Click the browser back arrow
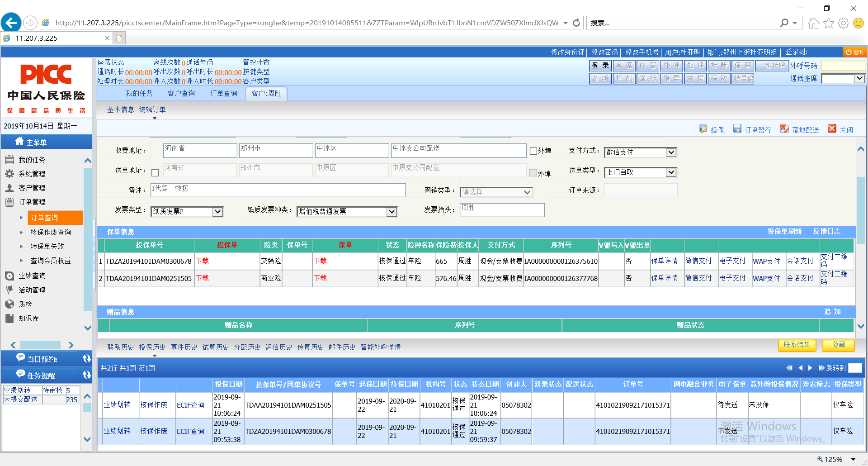This screenshot has width=868, height=466. tap(11, 23)
